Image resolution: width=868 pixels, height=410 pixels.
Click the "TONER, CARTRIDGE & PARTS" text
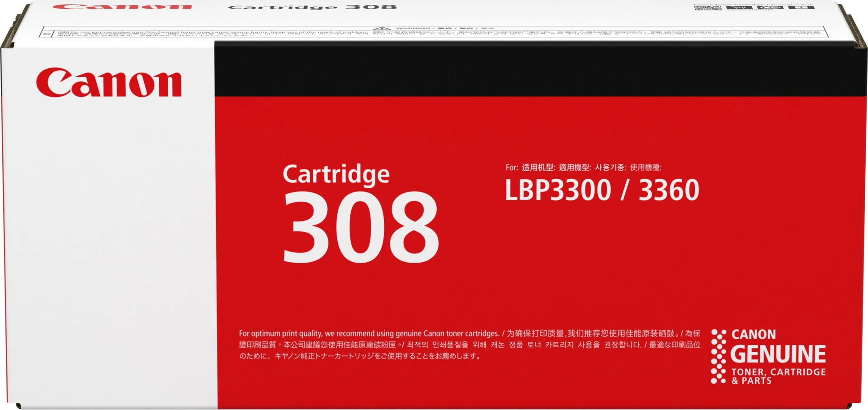point(778,376)
